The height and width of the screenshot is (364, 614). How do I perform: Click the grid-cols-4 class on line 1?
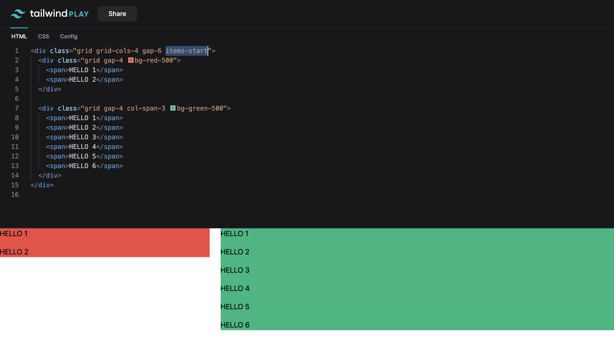[117, 51]
